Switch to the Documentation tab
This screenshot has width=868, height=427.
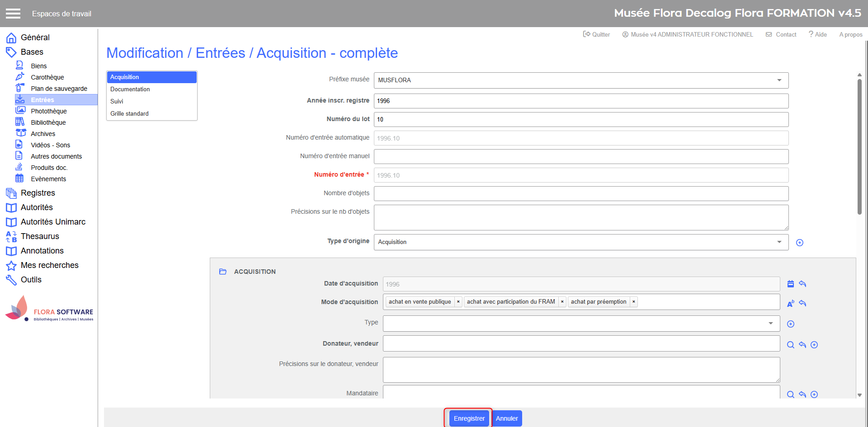tap(130, 89)
